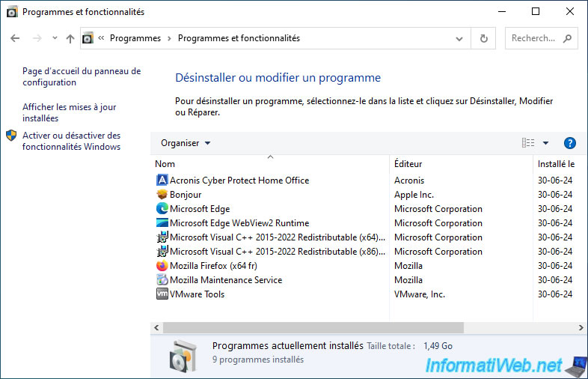Click the 1,49 Go total size value

438,346
